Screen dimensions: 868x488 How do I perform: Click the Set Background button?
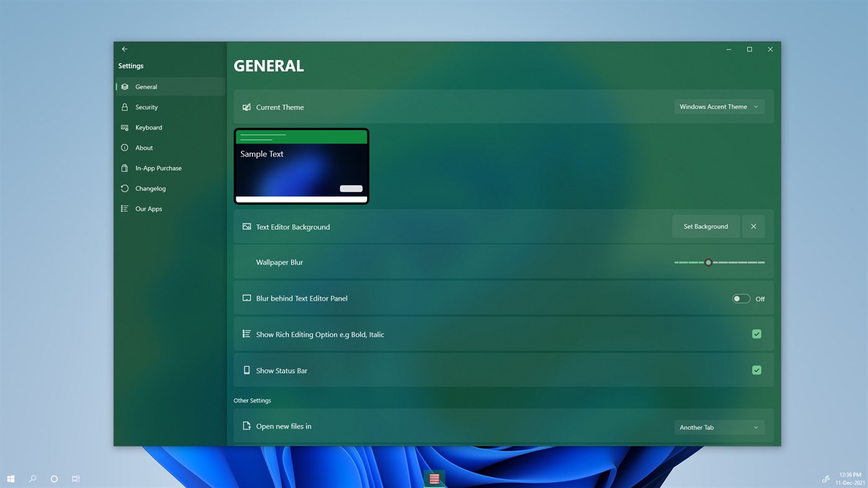[x=705, y=226]
